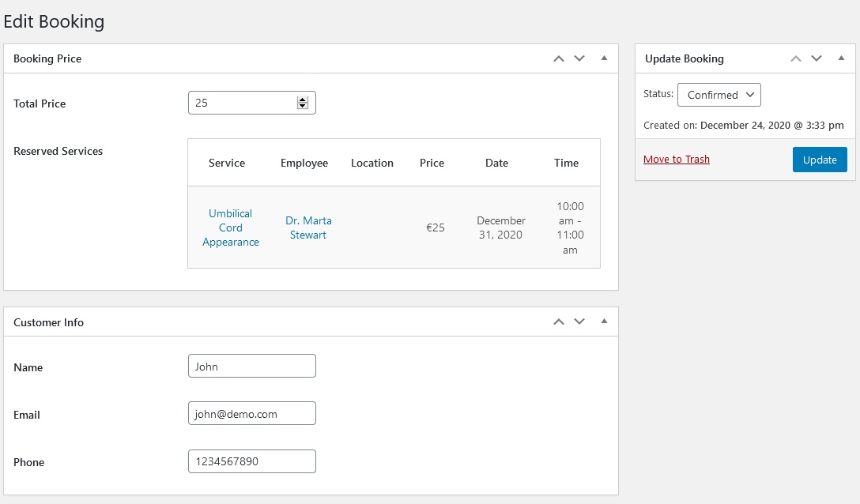This screenshot has height=504, width=860.
Task: Move Update Booking panel up
Action: pos(795,58)
